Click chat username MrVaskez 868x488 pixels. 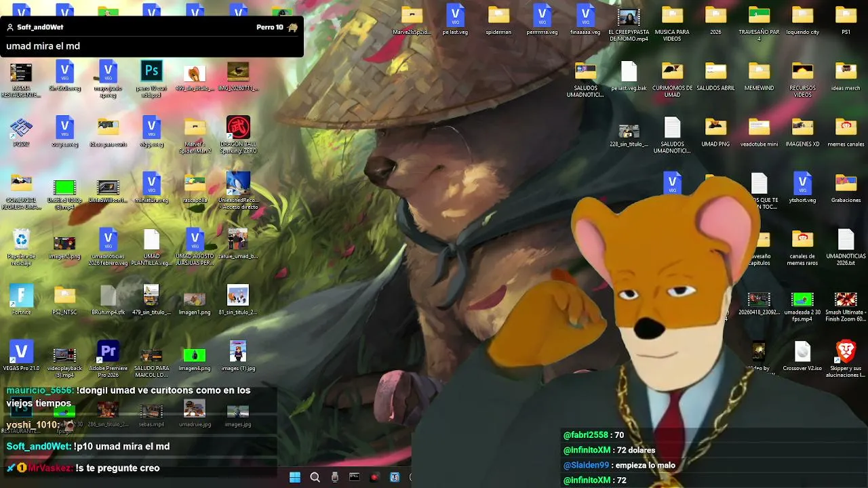(x=50, y=468)
